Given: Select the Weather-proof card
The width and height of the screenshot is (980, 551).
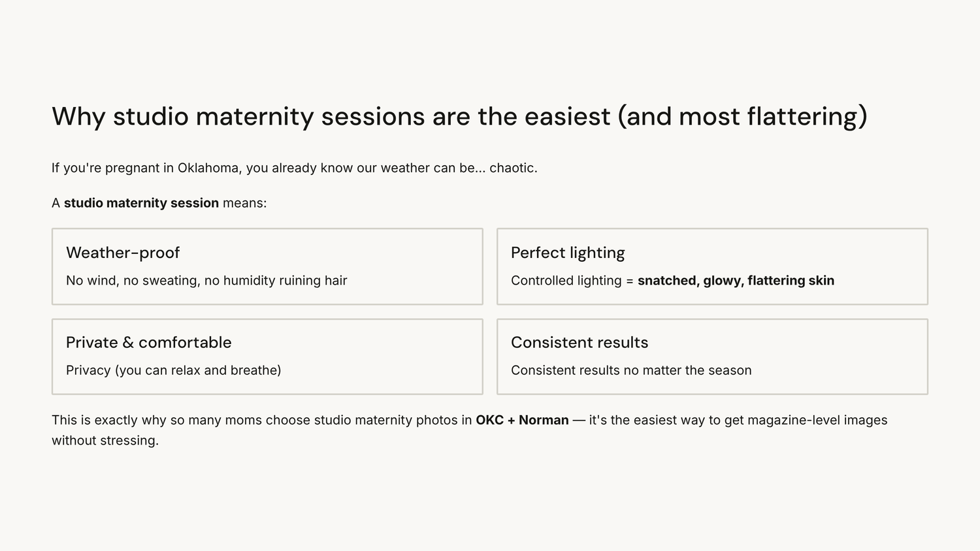Looking at the screenshot, I should point(267,266).
